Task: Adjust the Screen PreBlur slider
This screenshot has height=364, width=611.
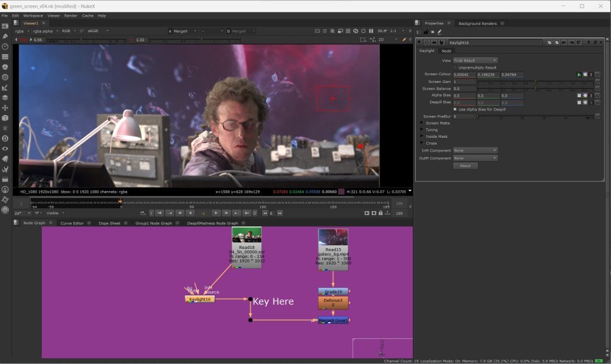Action: pyautogui.click(x=536, y=116)
